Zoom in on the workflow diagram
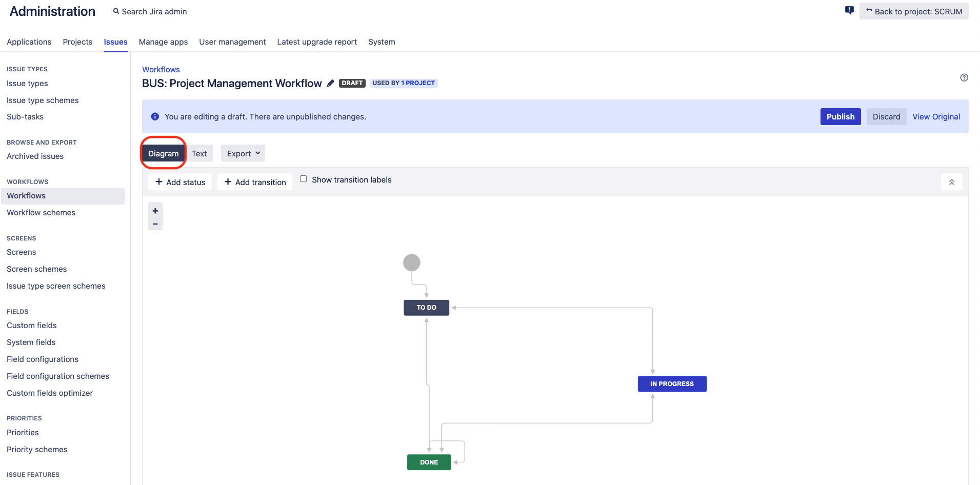This screenshot has height=485, width=980. 155,211
